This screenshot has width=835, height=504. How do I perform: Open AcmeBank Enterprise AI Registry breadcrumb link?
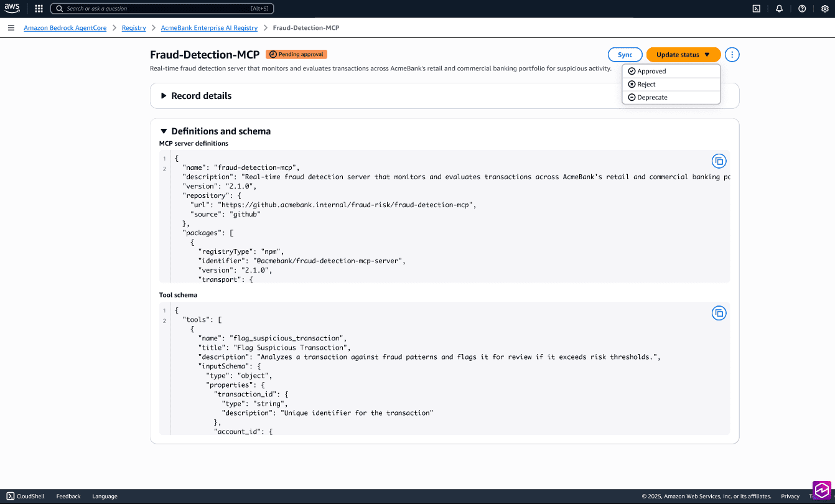tap(209, 28)
